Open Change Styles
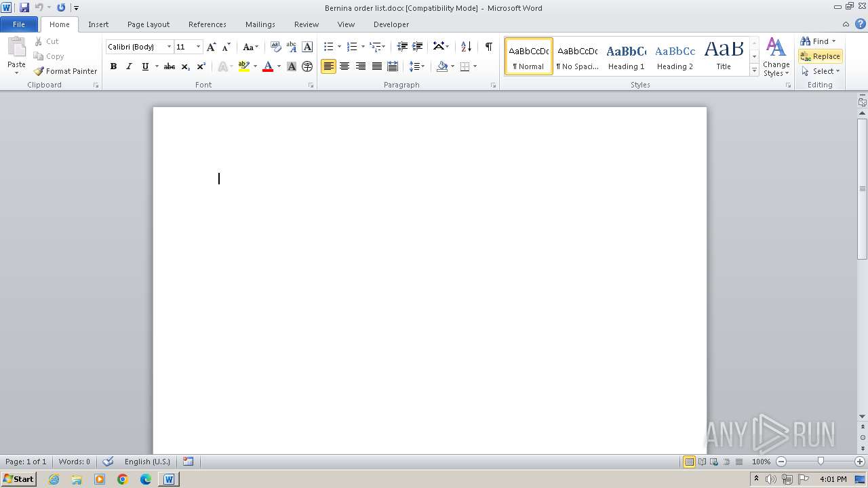868x488 pixels. click(776, 57)
